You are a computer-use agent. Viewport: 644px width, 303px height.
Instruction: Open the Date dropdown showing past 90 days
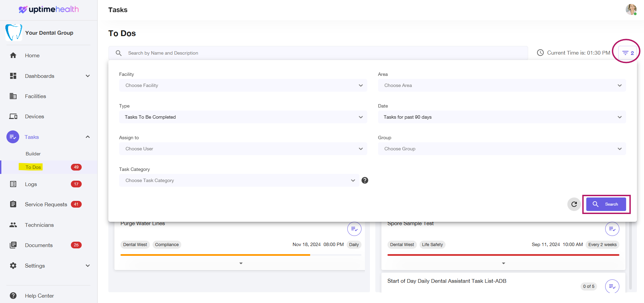[502, 117]
